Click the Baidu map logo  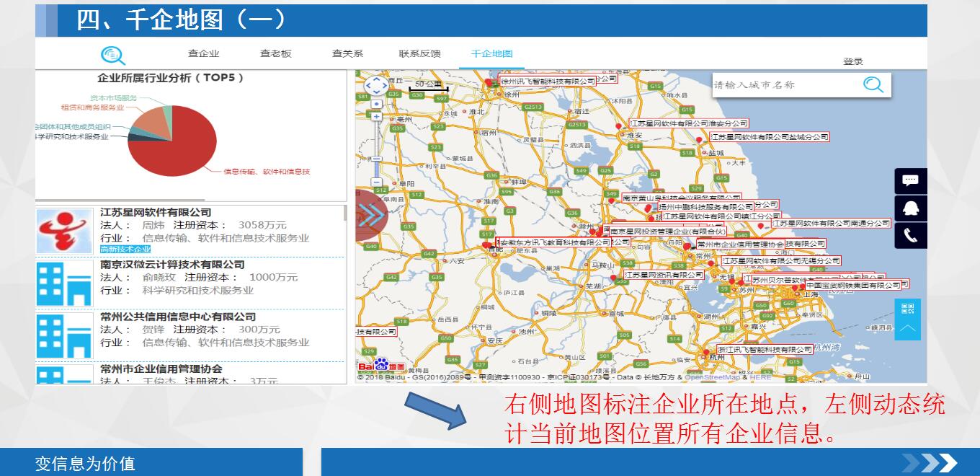381,366
